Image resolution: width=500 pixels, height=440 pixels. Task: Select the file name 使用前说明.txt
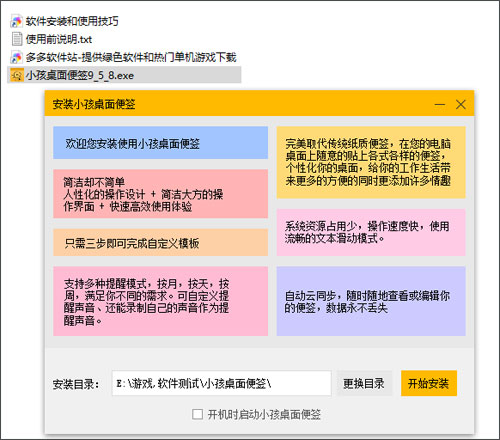[x=59, y=39]
